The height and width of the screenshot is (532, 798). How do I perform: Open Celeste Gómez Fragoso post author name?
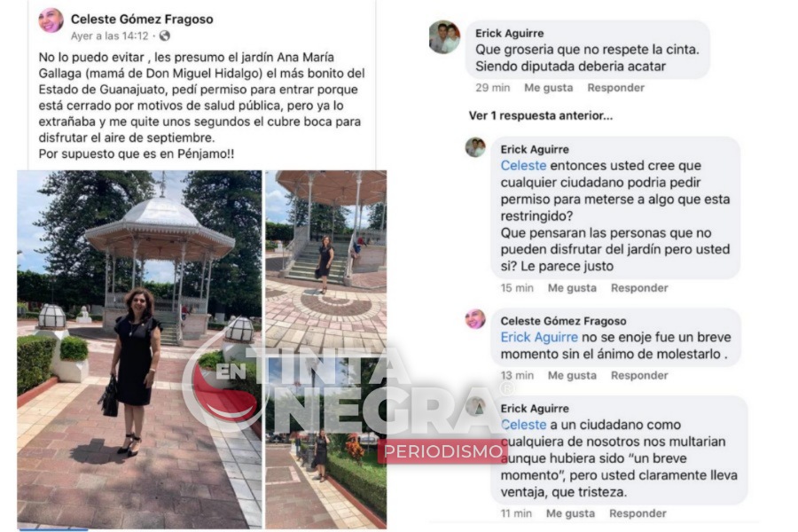[x=142, y=20]
